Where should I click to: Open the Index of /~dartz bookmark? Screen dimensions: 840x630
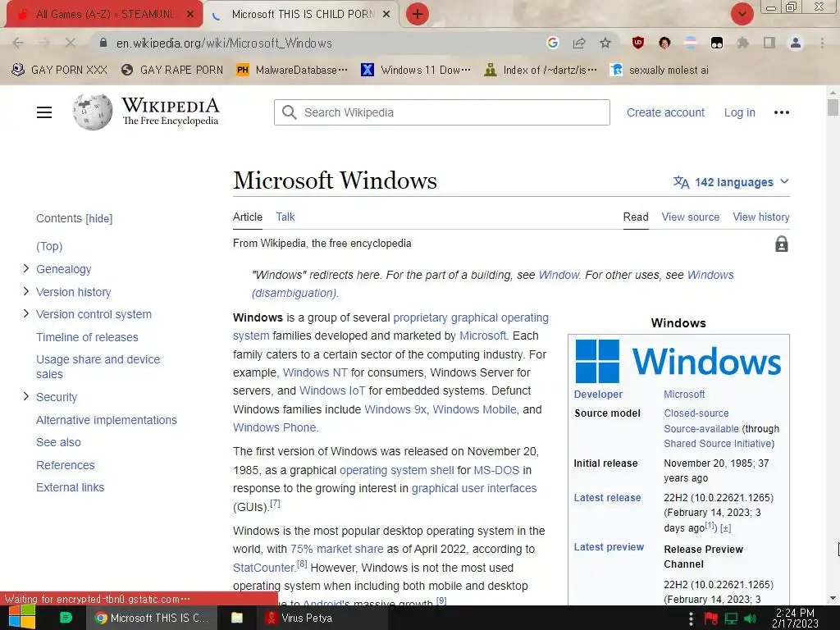[x=540, y=70]
